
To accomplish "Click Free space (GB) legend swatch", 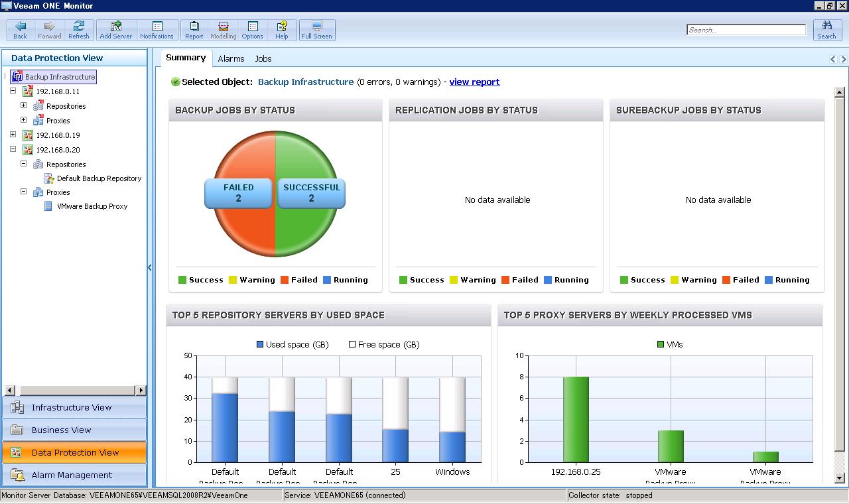I will (352, 345).
